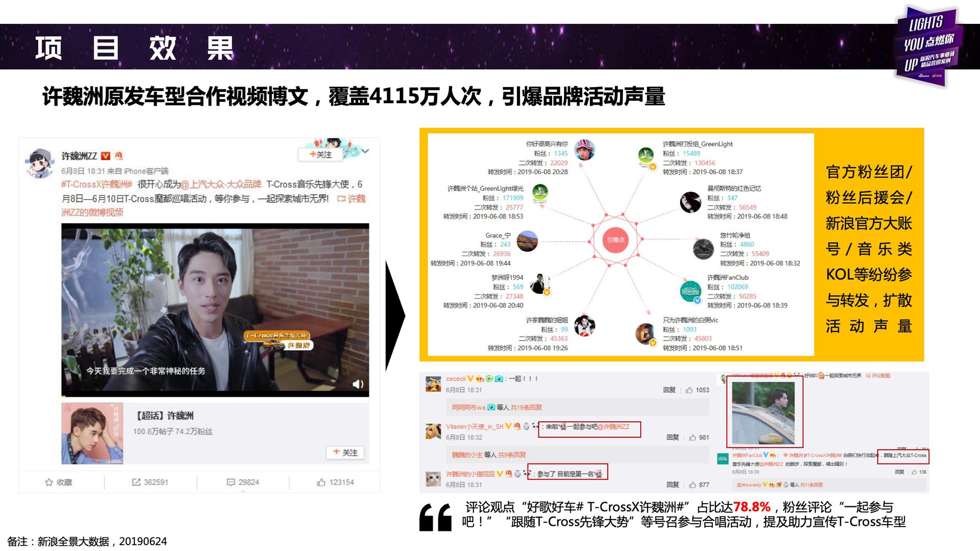The width and height of the screenshot is (980, 551).
Task: Open the #T-CrossX许魏洲# hashtag link
Action: click(97, 185)
